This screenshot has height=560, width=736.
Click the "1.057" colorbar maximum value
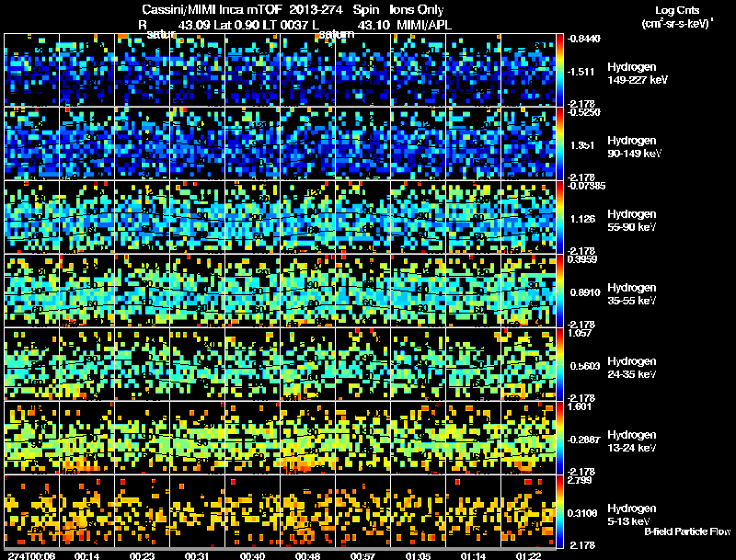580,333
